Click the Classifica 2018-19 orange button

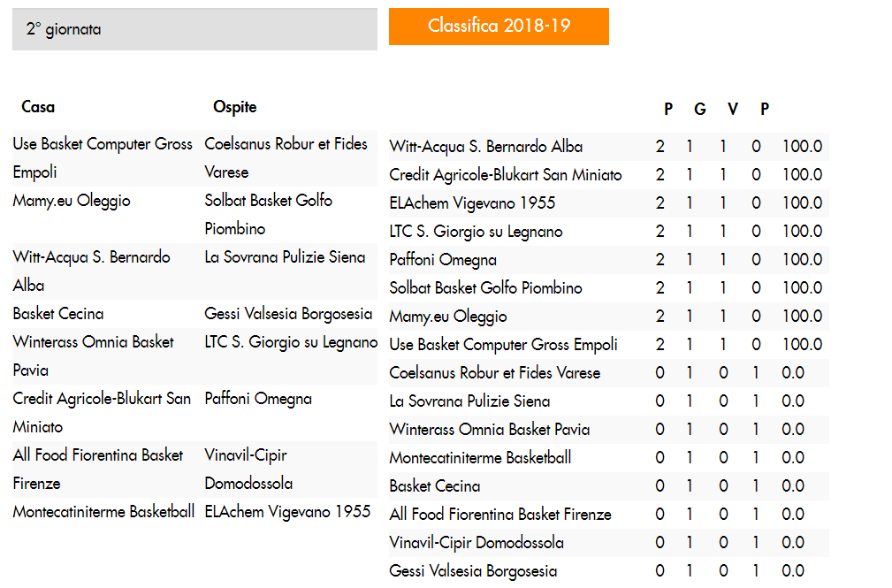click(x=499, y=27)
